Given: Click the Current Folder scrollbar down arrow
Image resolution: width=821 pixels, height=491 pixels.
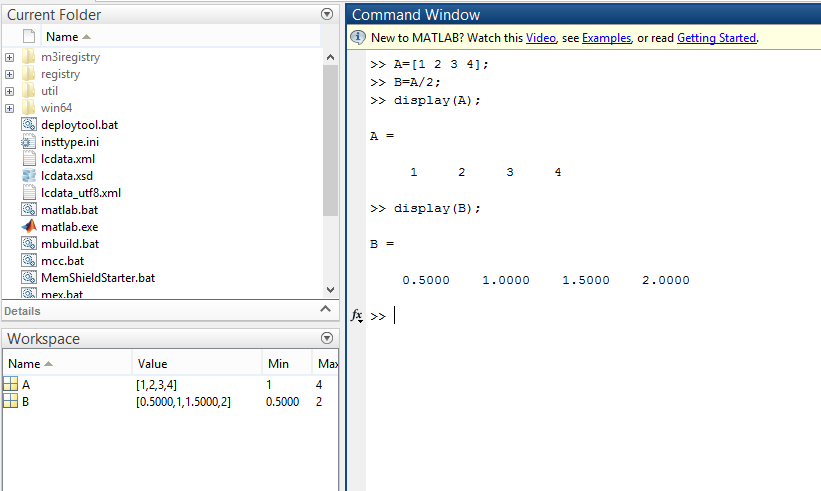Looking at the screenshot, I should 330,289.
